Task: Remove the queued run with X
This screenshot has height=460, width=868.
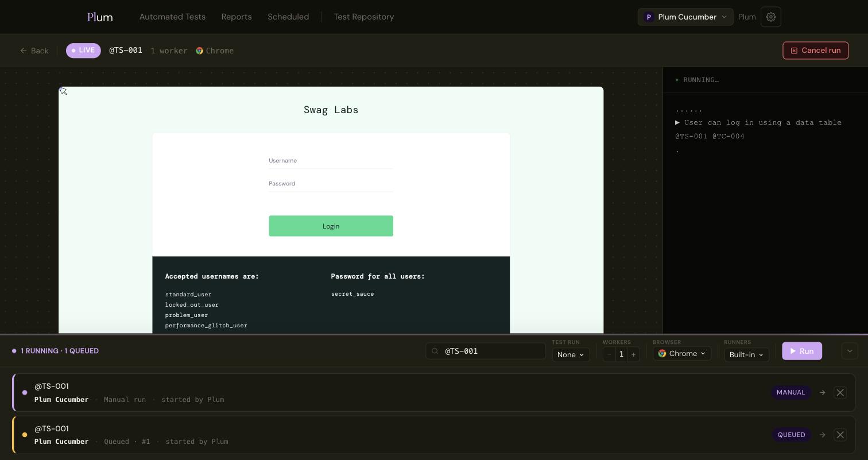Action: click(840, 435)
